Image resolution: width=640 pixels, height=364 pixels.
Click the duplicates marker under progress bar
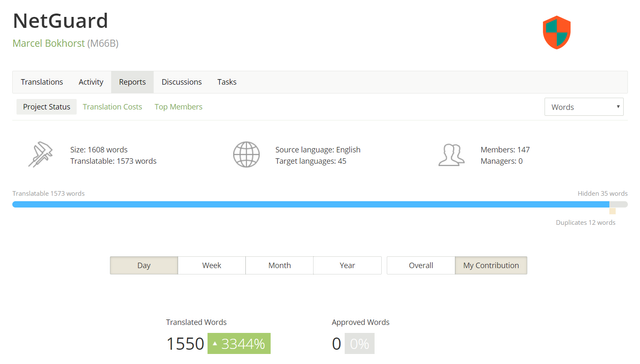(x=612, y=211)
